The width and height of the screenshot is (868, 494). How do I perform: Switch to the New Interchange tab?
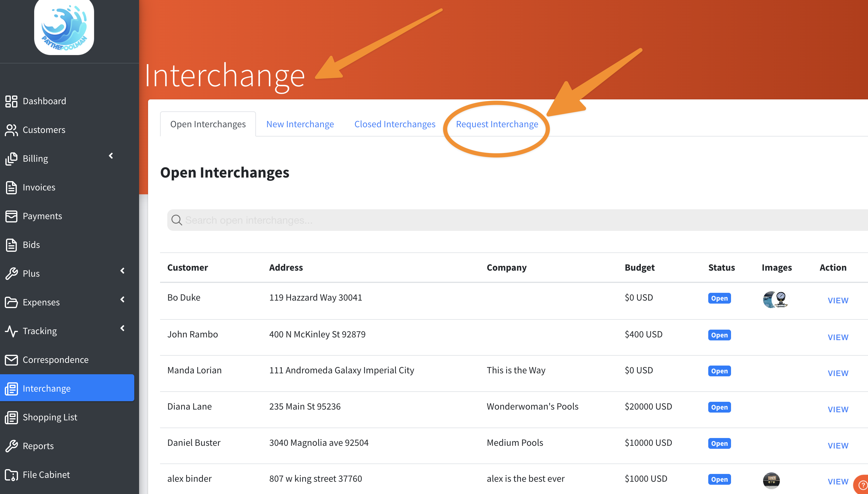pos(300,124)
